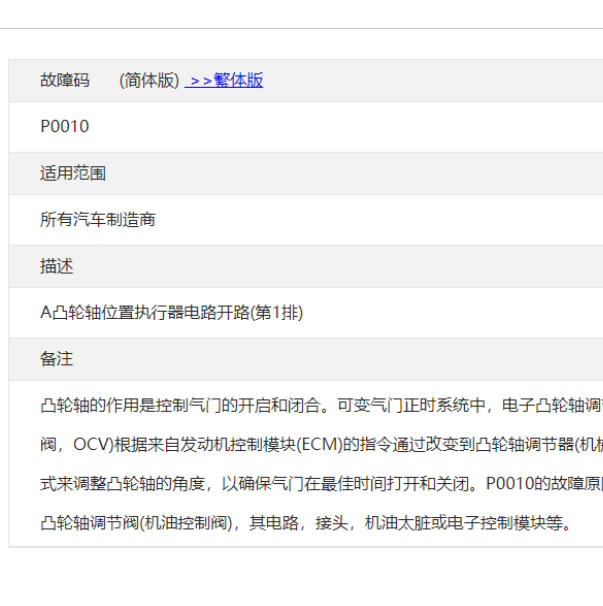
Task: Select the (简体版) text
Action: pyautogui.click(x=149, y=80)
